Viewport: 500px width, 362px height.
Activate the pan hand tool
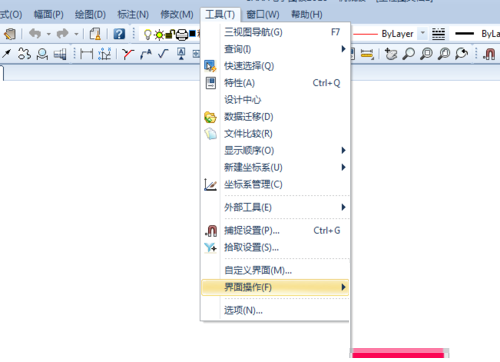[391, 54]
